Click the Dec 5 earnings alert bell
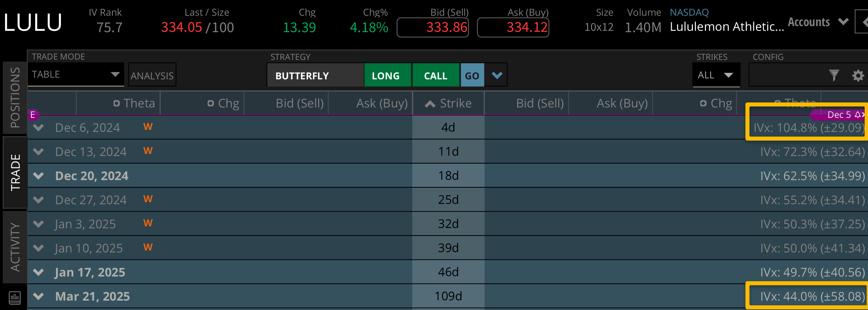This screenshot has height=310, width=868. [x=858, y=114]
